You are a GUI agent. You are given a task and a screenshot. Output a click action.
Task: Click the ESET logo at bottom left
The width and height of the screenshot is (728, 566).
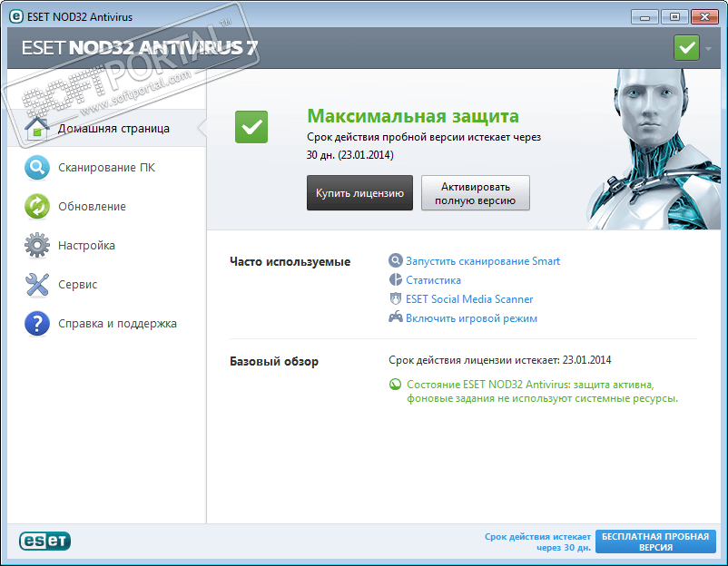point(45,541)
